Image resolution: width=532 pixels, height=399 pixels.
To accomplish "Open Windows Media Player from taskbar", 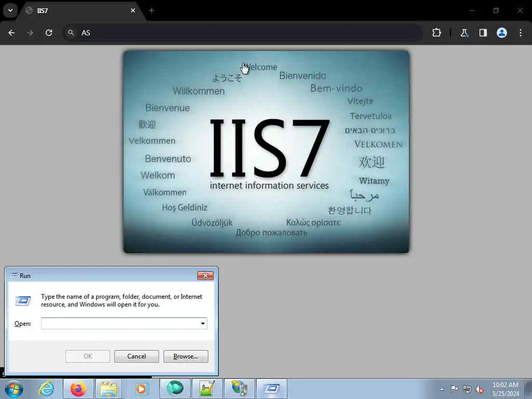I will tap(141, 389).
